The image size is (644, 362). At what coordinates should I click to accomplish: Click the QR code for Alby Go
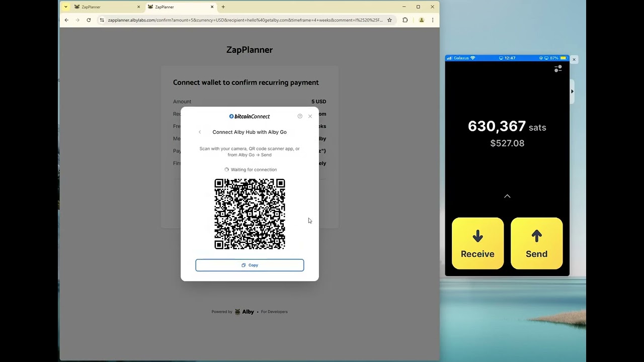250,214
